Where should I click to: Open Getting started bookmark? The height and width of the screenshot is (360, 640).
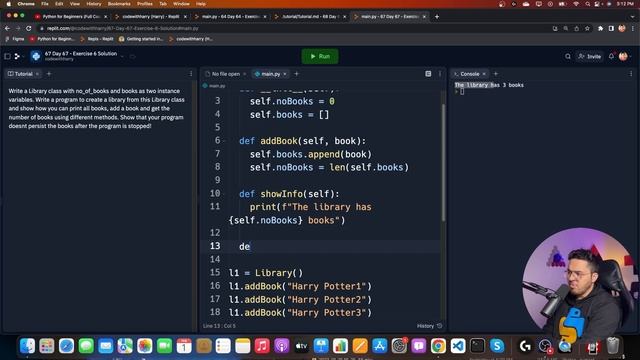141,39
